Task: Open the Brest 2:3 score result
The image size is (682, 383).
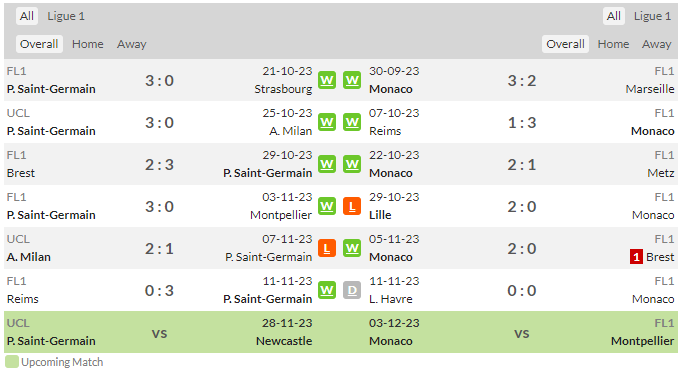Action: click(x=159, y=165)
